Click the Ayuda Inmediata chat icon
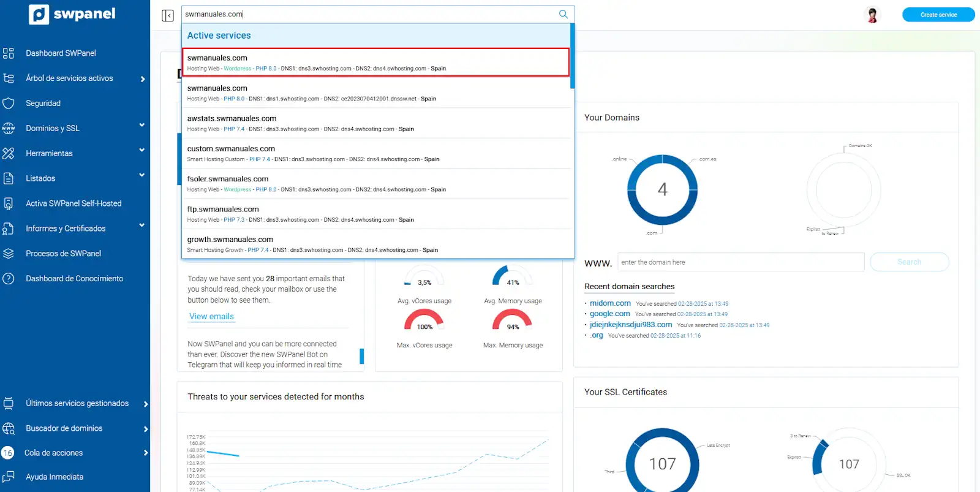 9,477
